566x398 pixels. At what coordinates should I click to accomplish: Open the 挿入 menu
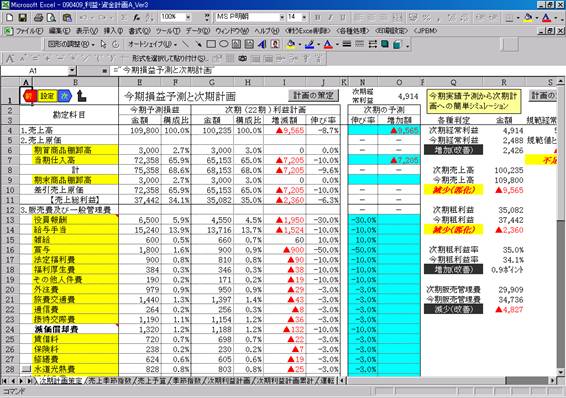pyautogui.click(x=113, y=31)
